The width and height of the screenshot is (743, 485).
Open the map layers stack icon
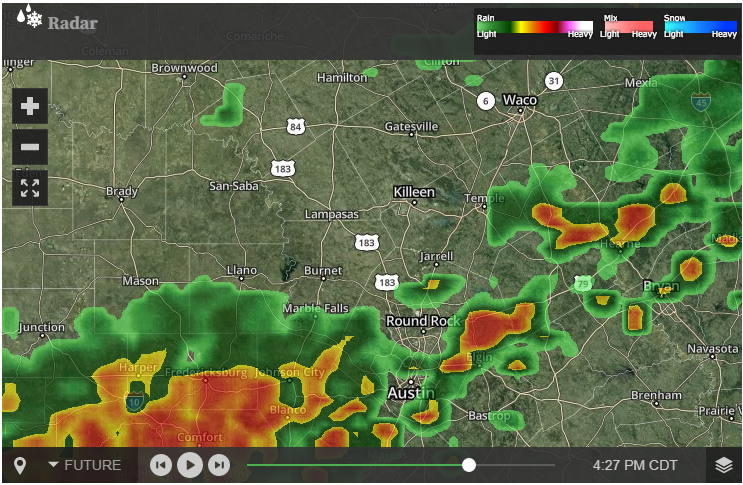tap(724, 466)
